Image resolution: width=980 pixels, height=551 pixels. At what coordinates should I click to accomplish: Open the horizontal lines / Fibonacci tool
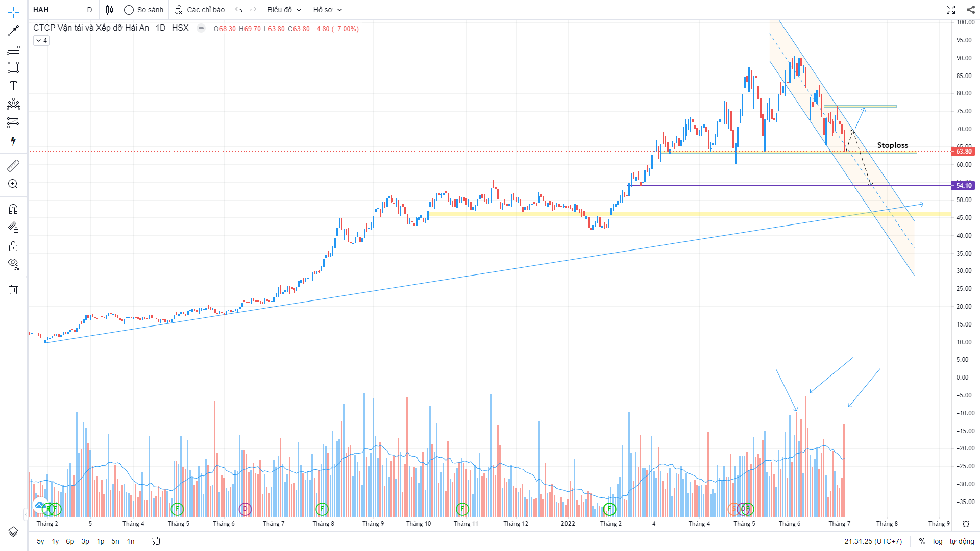click(x=13, y=49)
